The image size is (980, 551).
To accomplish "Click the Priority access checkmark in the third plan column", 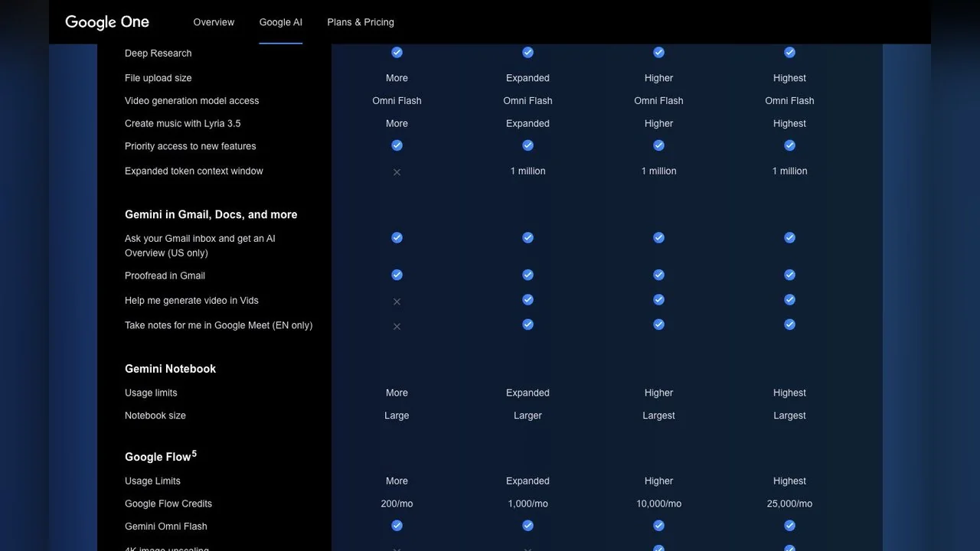I will [658, 145].
